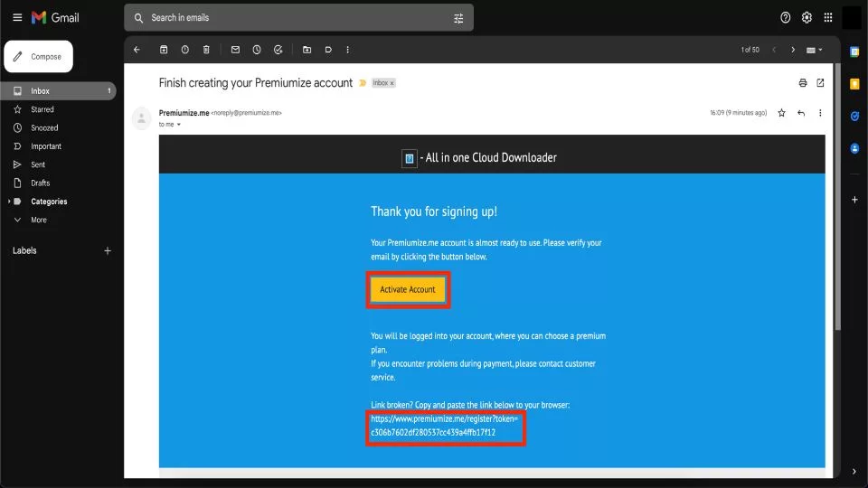Screen dimensions: 868x488
Task: Toggle the importance marker beside subject
Action: click(363, 83)
